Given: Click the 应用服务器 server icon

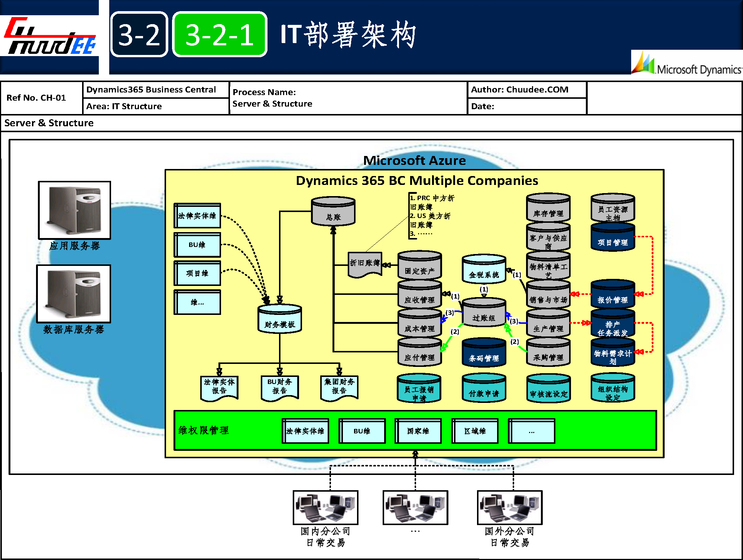Looking at the screenshot, I should [75, 210].
